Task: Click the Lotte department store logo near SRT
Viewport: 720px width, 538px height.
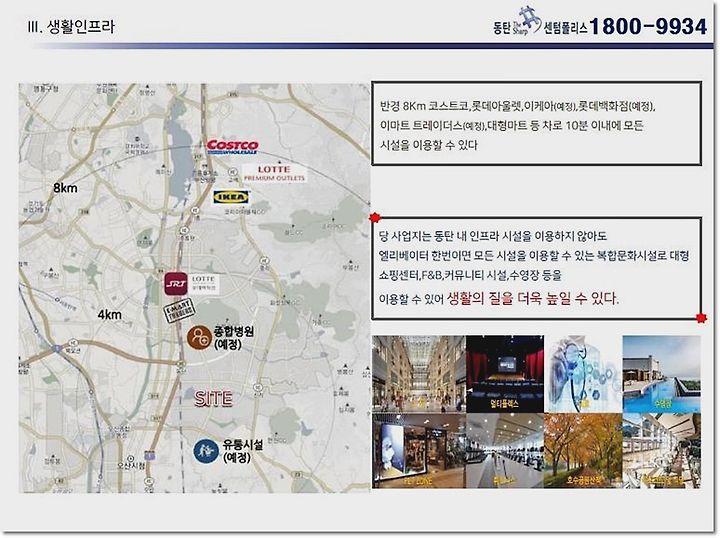Action: pyautogui.click(x=203, y=284)
